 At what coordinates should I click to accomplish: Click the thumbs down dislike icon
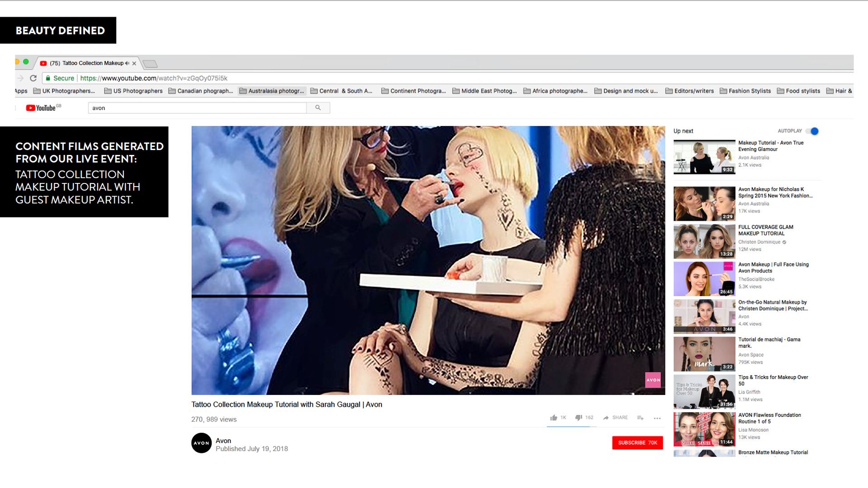578,418
